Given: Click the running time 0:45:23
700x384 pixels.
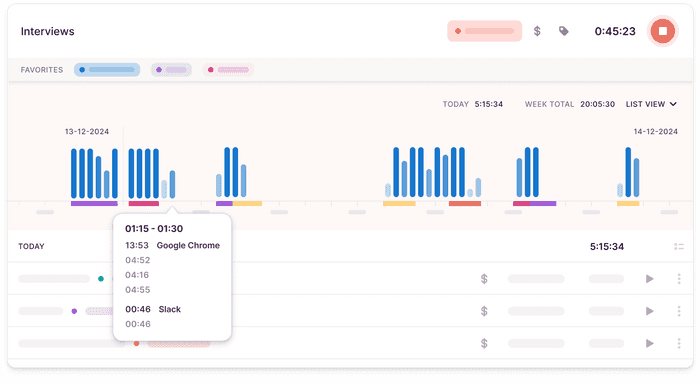Looking at the screenshot, I should click(615, 31).
